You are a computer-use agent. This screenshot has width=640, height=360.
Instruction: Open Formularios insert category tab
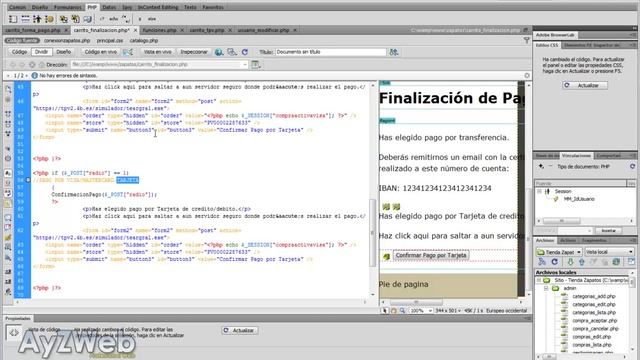[x=67, y=7]
